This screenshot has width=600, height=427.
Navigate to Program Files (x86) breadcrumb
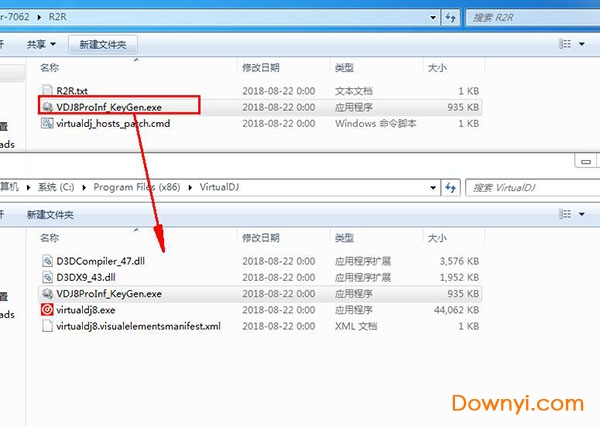[x=138, y=187]
